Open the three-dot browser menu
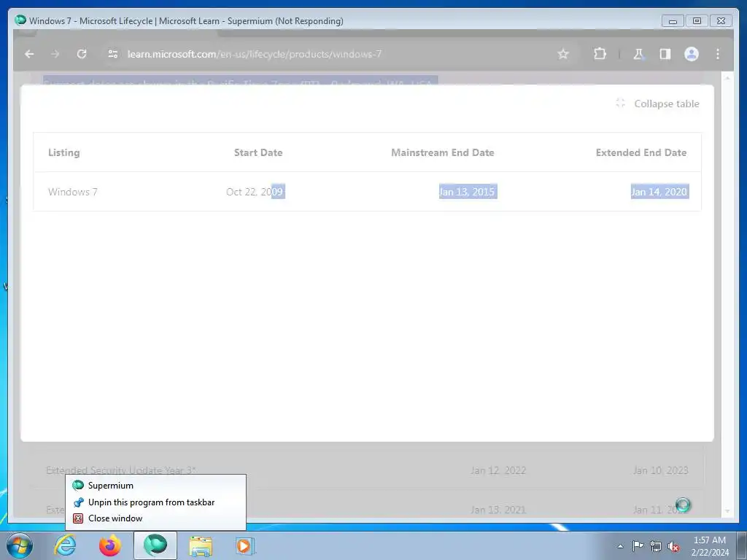Screen dimensions: 747x560 click(718, 54)
